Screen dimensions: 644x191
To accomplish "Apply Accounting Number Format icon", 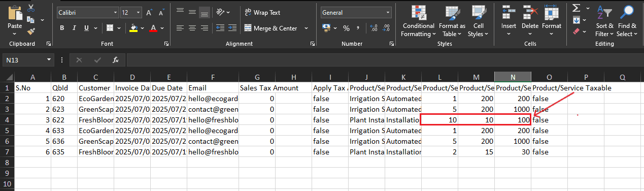I will (326, 28).
